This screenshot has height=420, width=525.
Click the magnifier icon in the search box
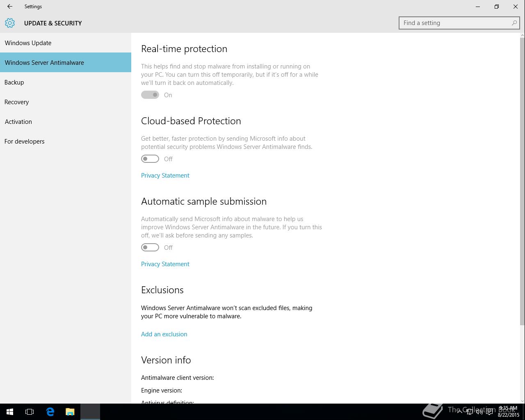tap(514, 23)
